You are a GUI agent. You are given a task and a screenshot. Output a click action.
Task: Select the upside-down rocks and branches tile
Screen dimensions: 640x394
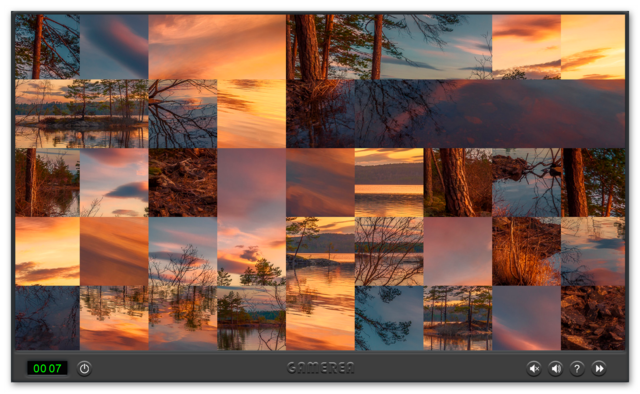coord(527,183)
